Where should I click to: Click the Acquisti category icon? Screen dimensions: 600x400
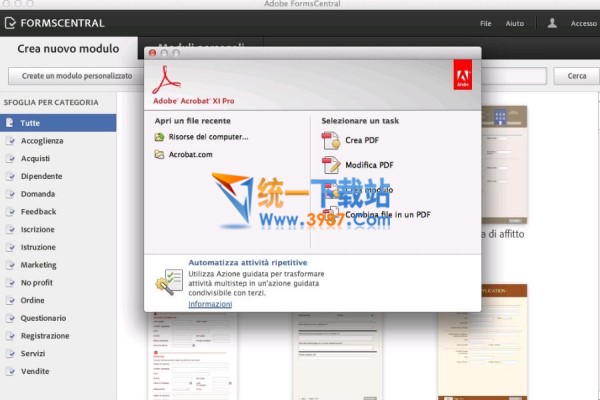pos(10,158)
